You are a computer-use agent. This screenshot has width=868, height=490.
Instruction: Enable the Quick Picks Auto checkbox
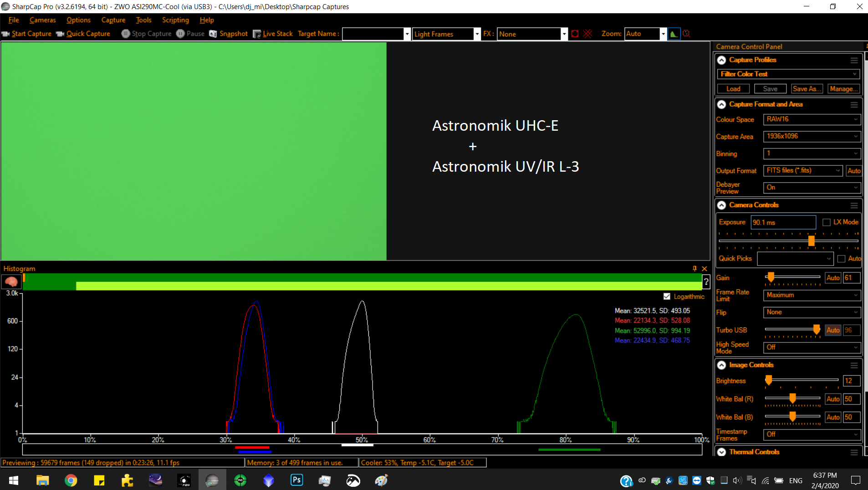(x=841, y=259)
